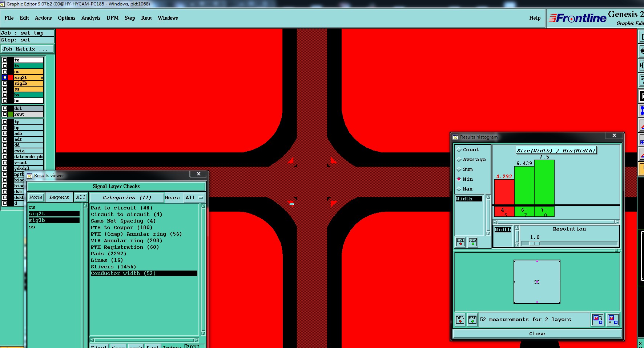Open the Meas: All dropdown
This screenshot has width=644, height=348.
[x=194, y=198]
